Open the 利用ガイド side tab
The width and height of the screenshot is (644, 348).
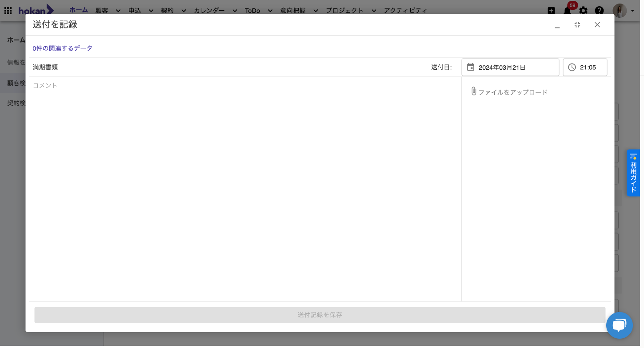(x=633, y=173)
